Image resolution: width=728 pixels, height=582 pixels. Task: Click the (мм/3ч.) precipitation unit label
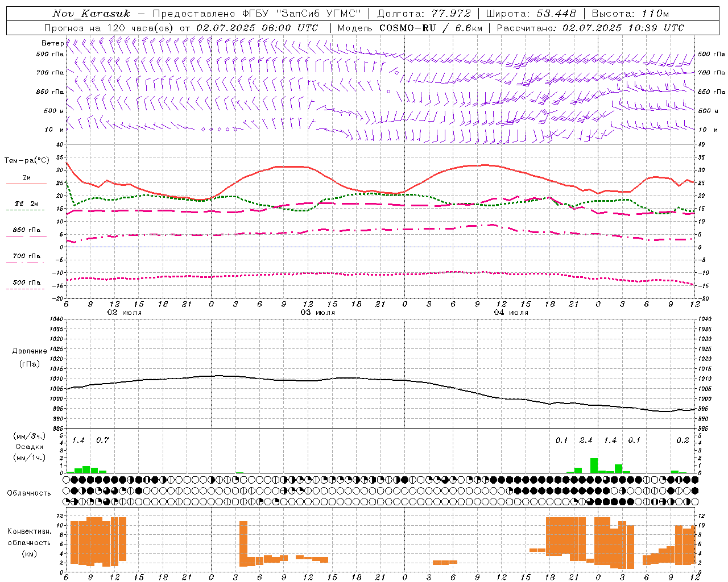[30, 436]
